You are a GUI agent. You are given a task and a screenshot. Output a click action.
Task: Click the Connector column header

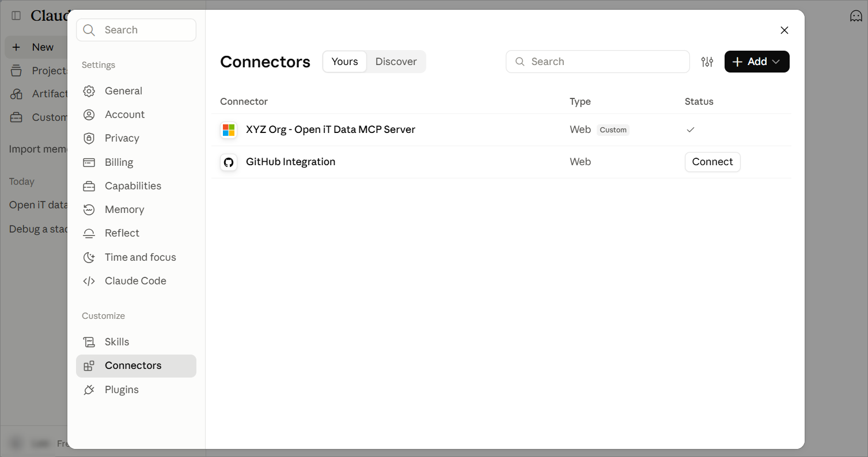coord(244,101)
